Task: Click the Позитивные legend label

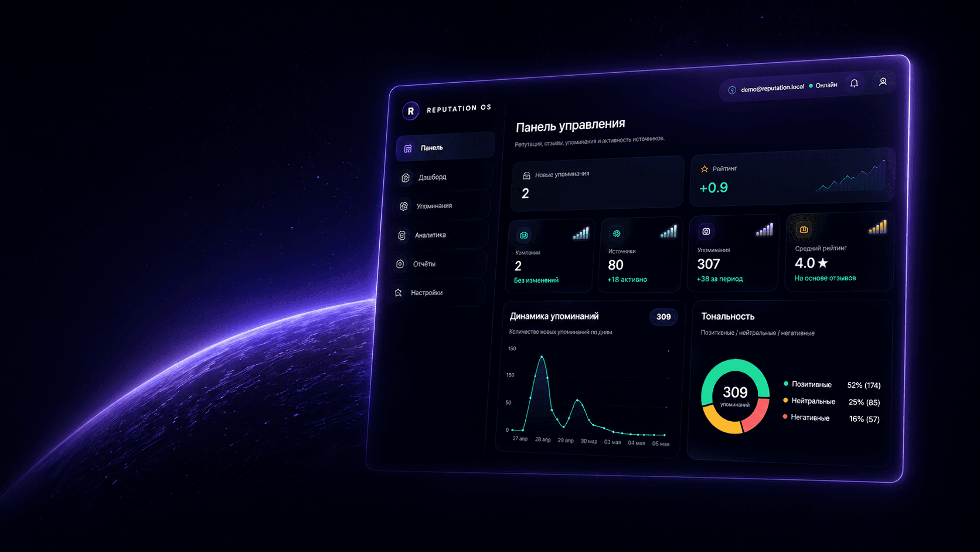Action: click(812, 384)
